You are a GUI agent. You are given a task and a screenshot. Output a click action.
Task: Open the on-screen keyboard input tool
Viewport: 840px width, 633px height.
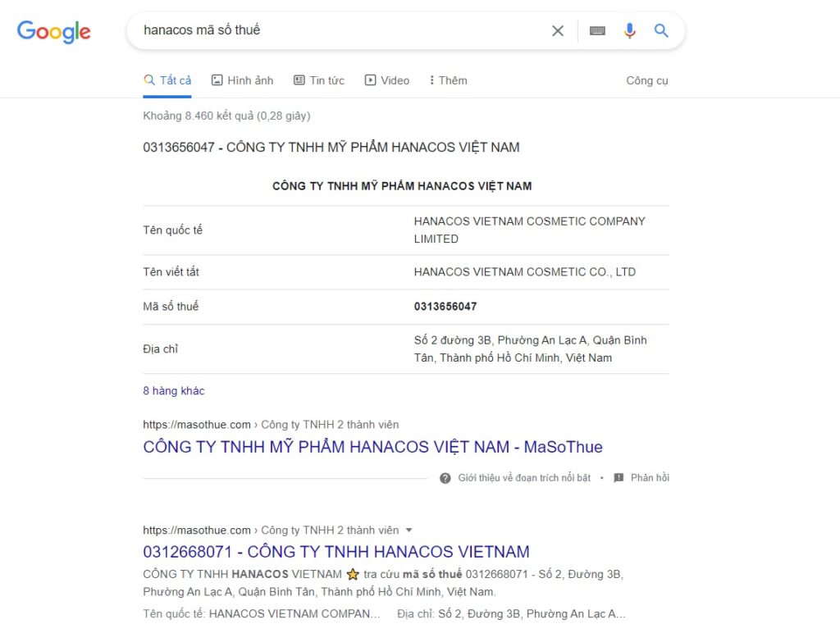pyautogui.click(x=597, y=31)
